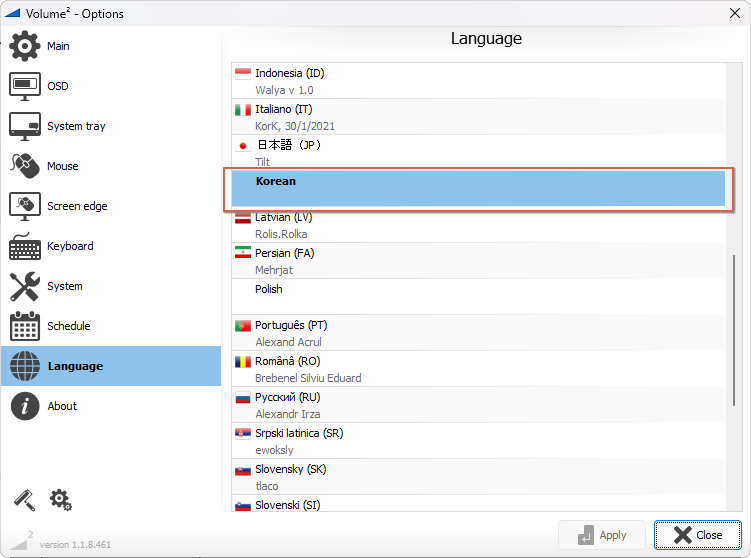Select the Mouse icon in sidebar

[x=25, y=166]
